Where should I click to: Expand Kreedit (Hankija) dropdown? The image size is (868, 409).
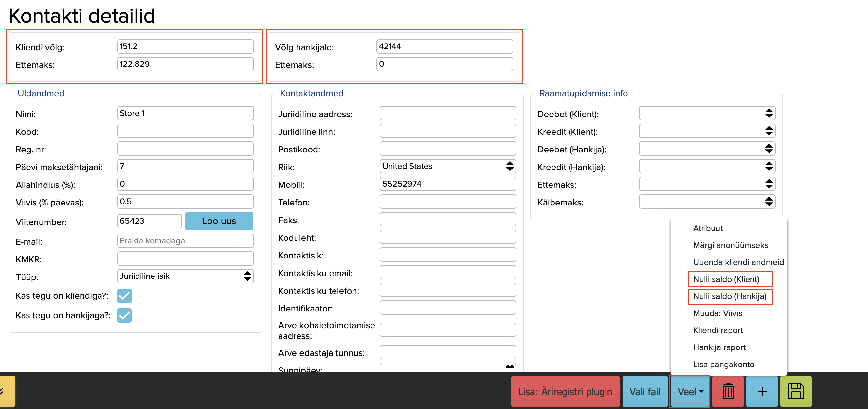click(707, 167)
